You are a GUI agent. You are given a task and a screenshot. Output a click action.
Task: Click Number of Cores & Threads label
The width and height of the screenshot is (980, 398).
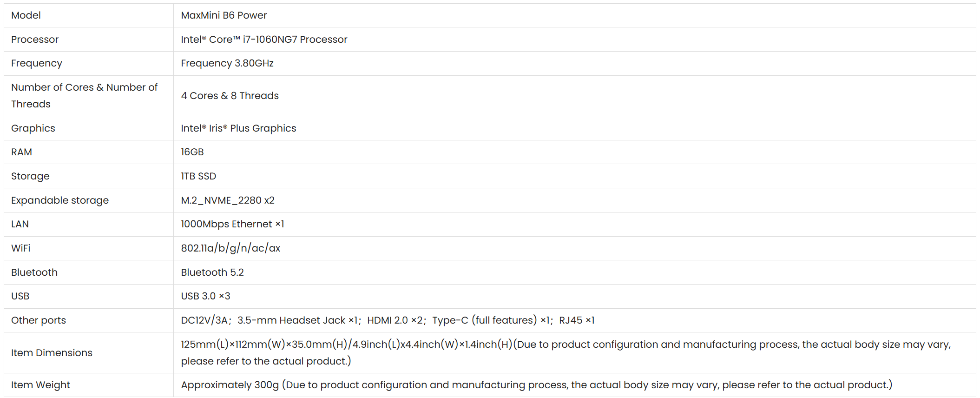[x=84, y=96]
